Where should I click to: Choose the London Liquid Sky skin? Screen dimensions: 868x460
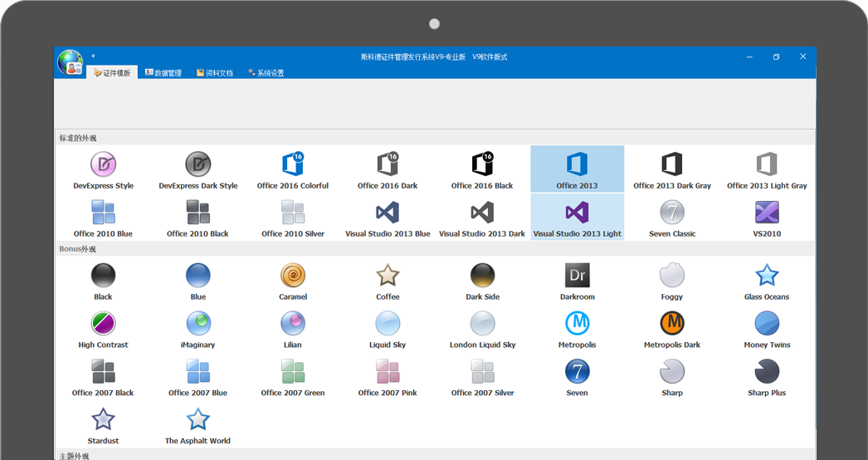coord(482,329)
